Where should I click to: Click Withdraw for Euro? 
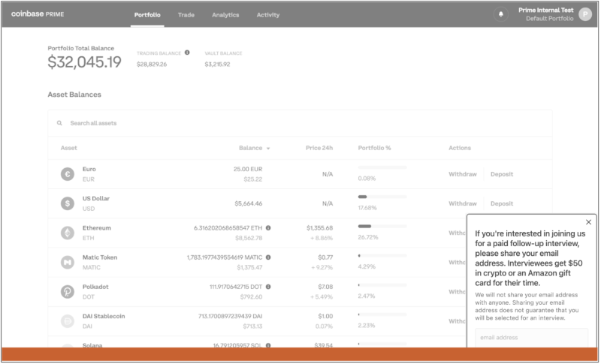pos(462,174)
